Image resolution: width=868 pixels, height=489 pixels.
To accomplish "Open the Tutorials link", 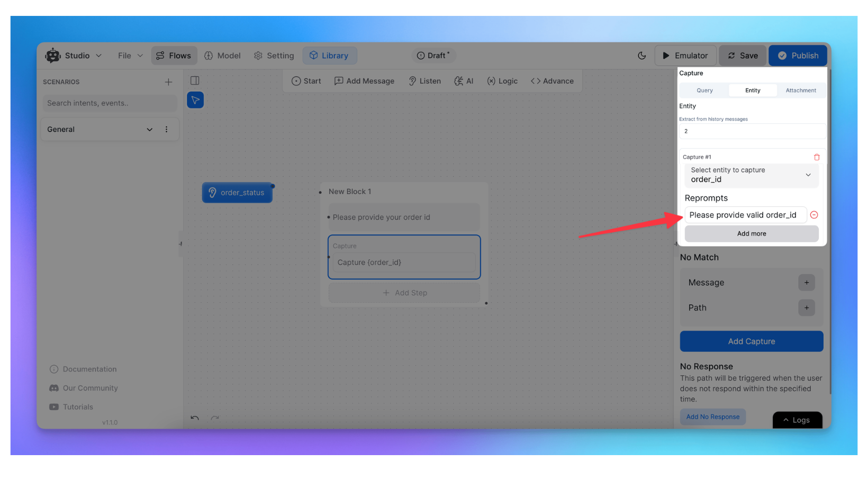I will (x=71, y=407).
